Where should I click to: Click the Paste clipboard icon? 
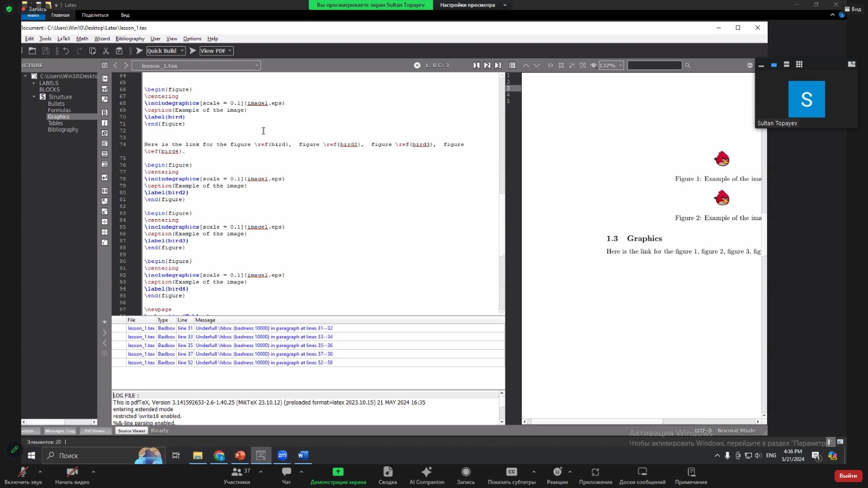(x=119, y=51)
